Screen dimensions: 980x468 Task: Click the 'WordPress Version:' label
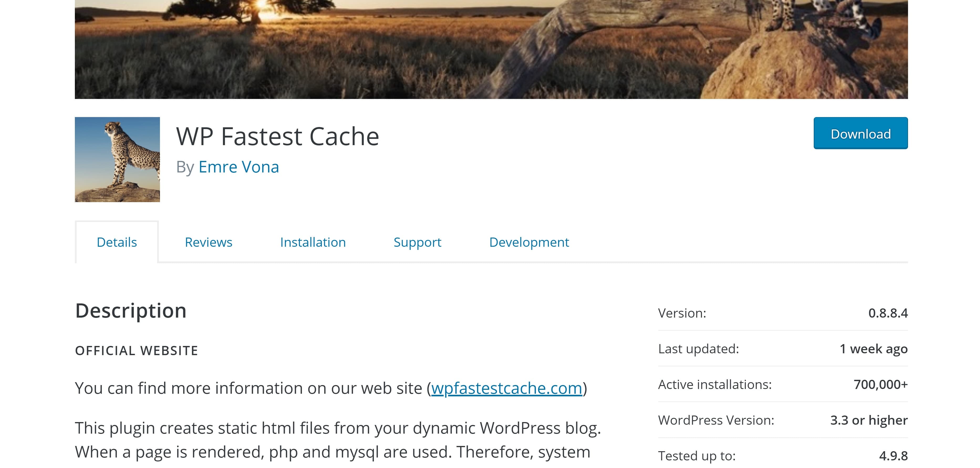click(716, 420)
